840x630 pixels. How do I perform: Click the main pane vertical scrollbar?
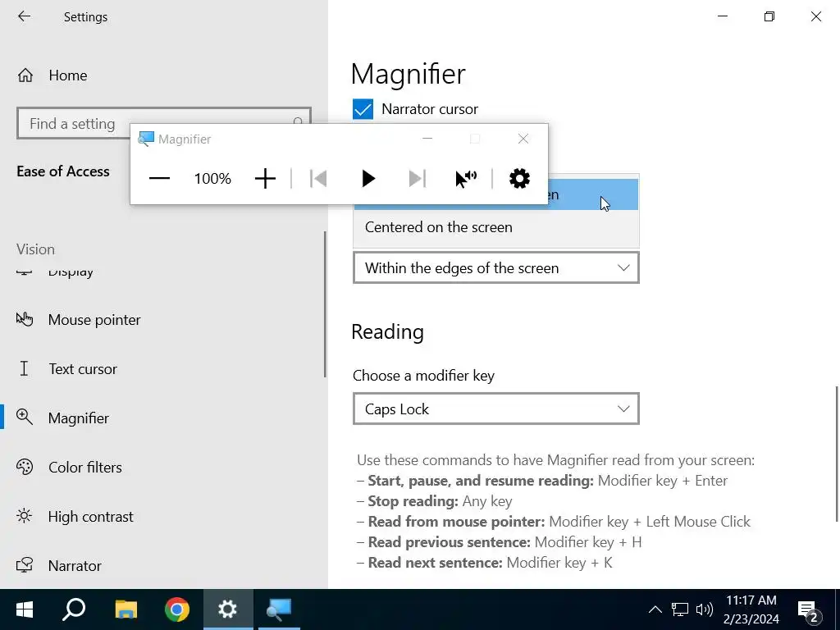click(836, 453)
